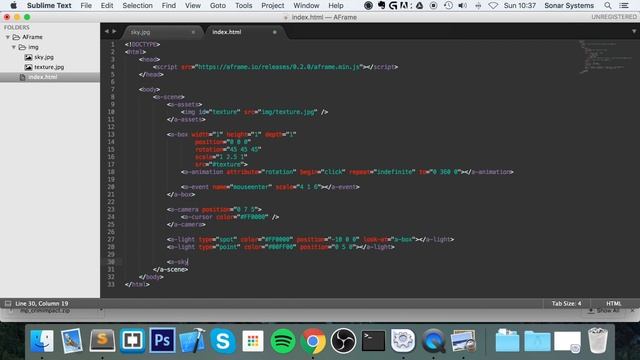Open the Window menu
640x360 pixels.
(306, 6)
